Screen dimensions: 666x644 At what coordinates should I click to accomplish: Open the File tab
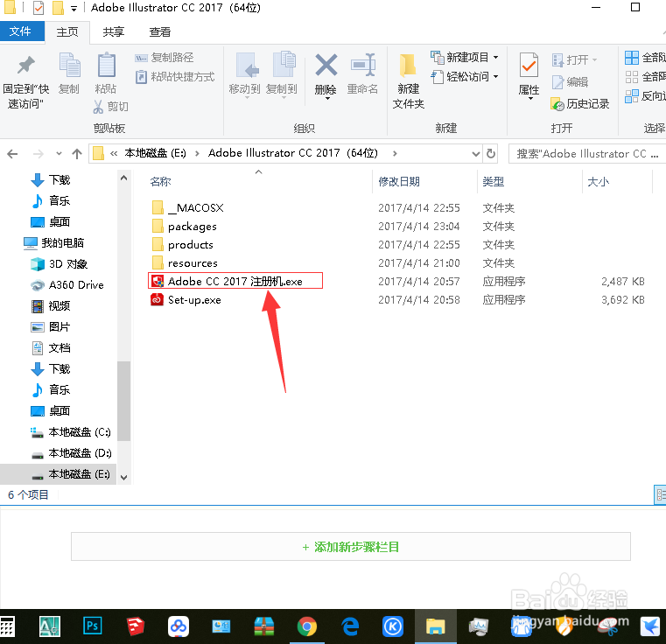pyautogui.click(x=20, y=31)
